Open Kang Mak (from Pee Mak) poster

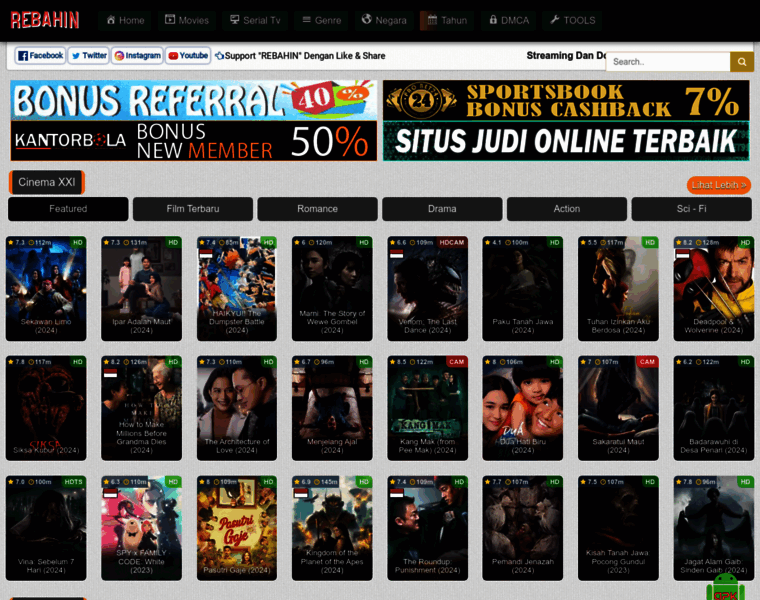(428, 409)
